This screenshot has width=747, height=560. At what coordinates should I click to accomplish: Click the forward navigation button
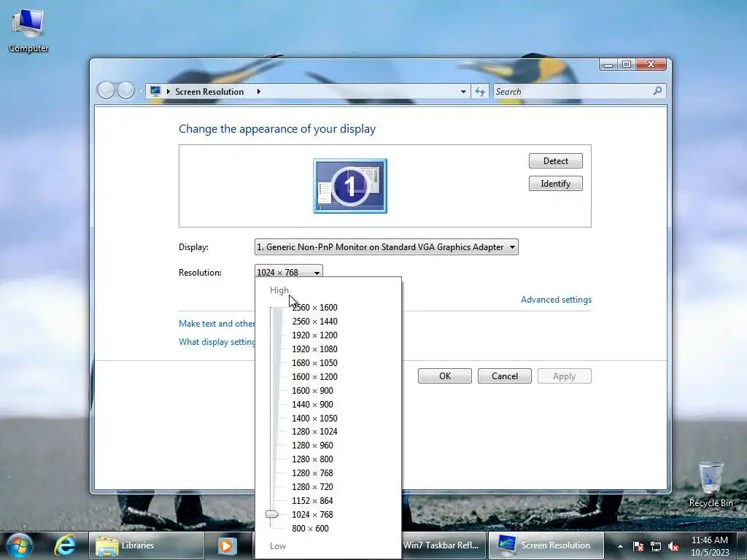point(125,90)
